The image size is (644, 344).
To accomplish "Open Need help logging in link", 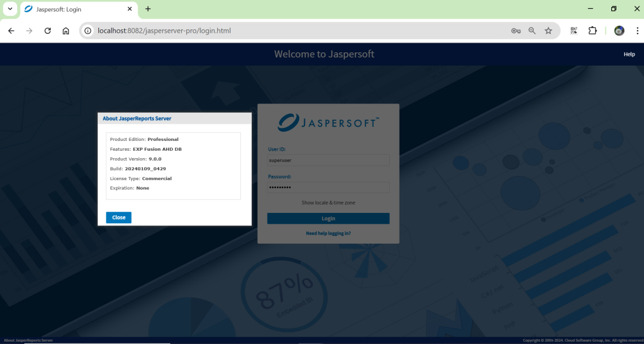I will click(x=328, y=234).
